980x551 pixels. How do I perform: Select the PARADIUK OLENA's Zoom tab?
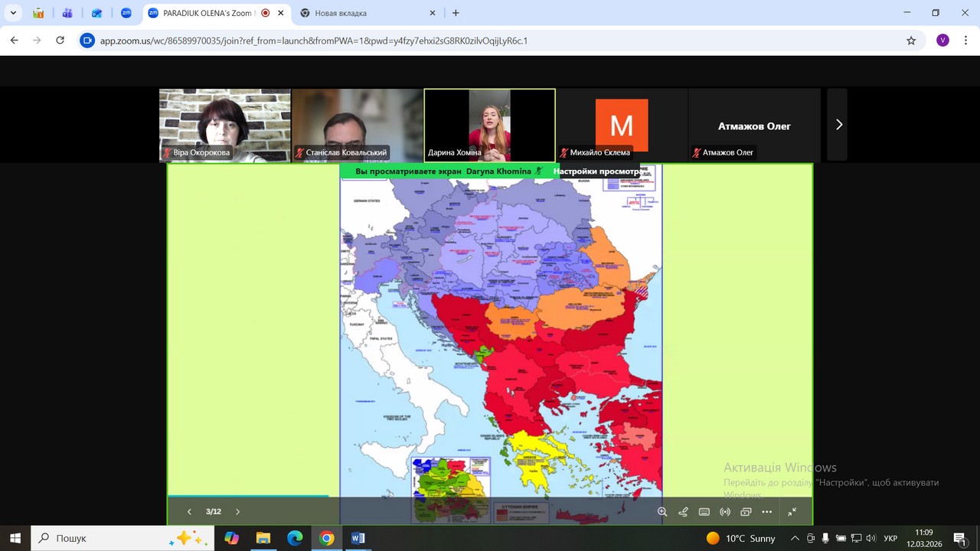[x=207, y=13]
